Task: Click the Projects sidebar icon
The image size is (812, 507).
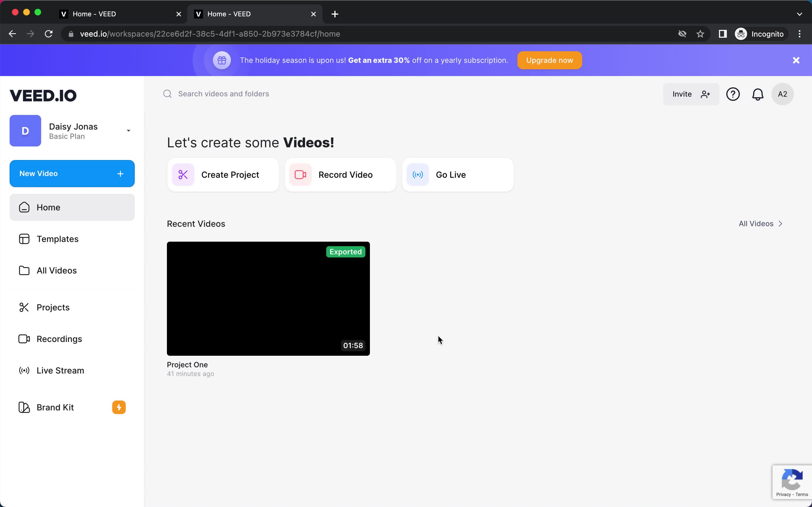Action: click(24, 307)
